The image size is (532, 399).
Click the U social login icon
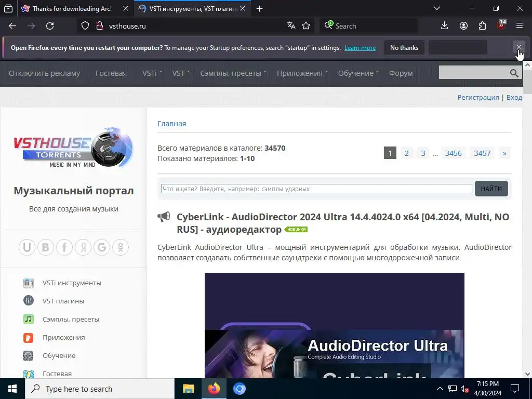(x=27, y=247)
